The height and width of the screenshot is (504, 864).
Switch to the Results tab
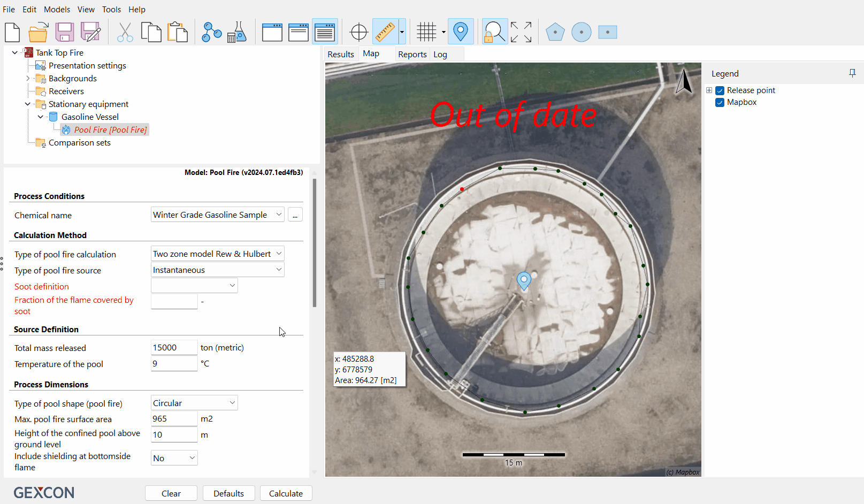pyautogui.click(x=341, y=54)
